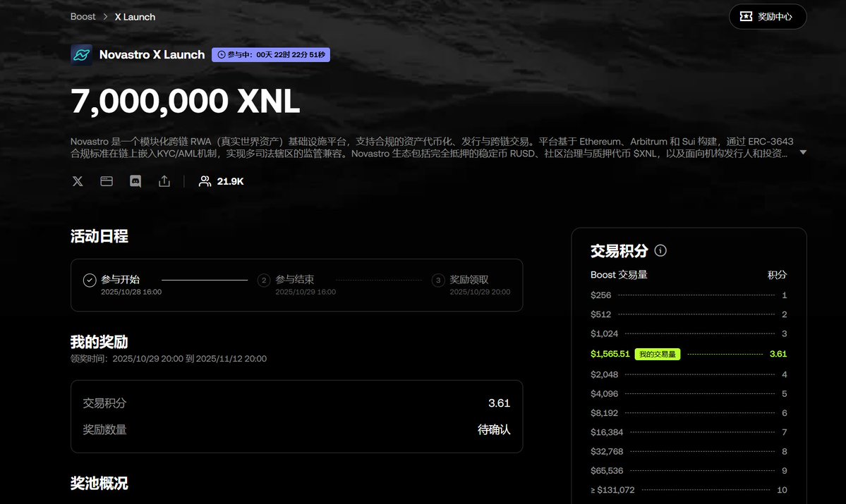The height and width of the screenshot is (504, 846).
Task: Click the ≥ $131,072 volume tier row
Action: 689,490
